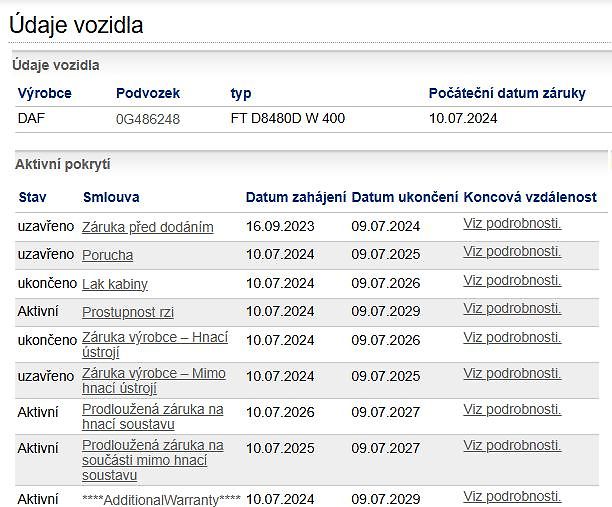Click Počáteční datum záruky header

click(507, 93)
